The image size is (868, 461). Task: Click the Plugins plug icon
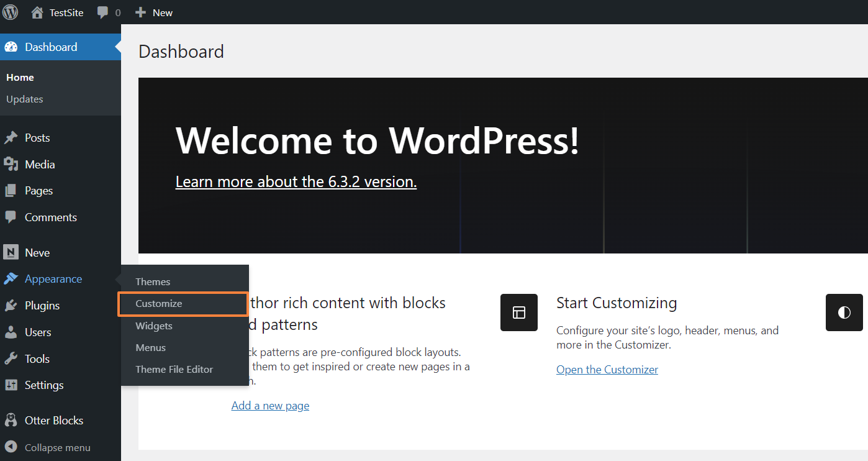coord(11,306)
